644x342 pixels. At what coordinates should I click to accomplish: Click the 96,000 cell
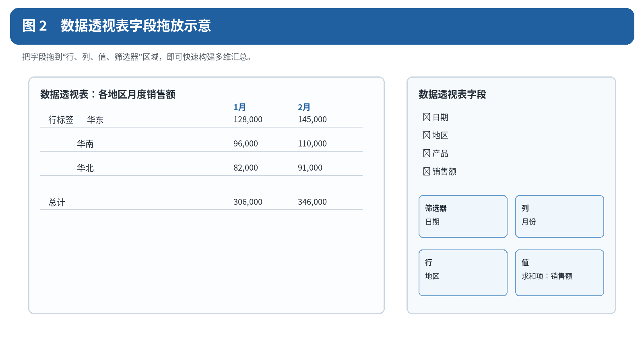[246, 144]
